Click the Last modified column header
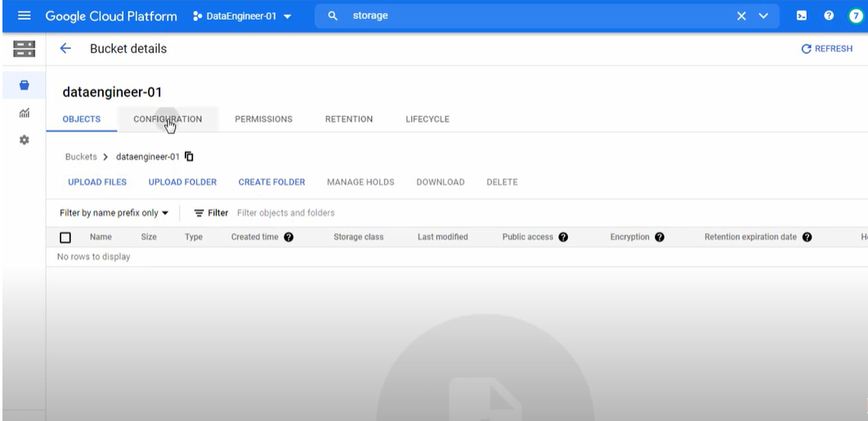Screen dimensions: 868x421 tap(443, 237)
